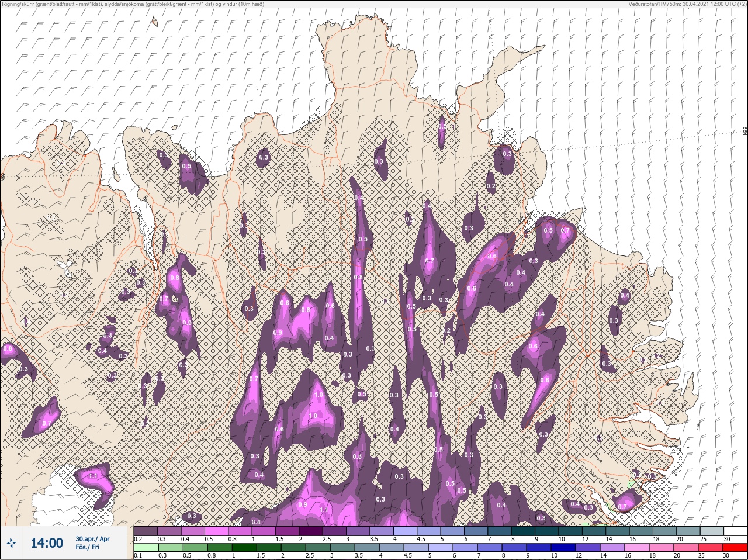748x560 pixels.
Task: Select the white 30 swatch in top legend row
Action: click(735, 531)
